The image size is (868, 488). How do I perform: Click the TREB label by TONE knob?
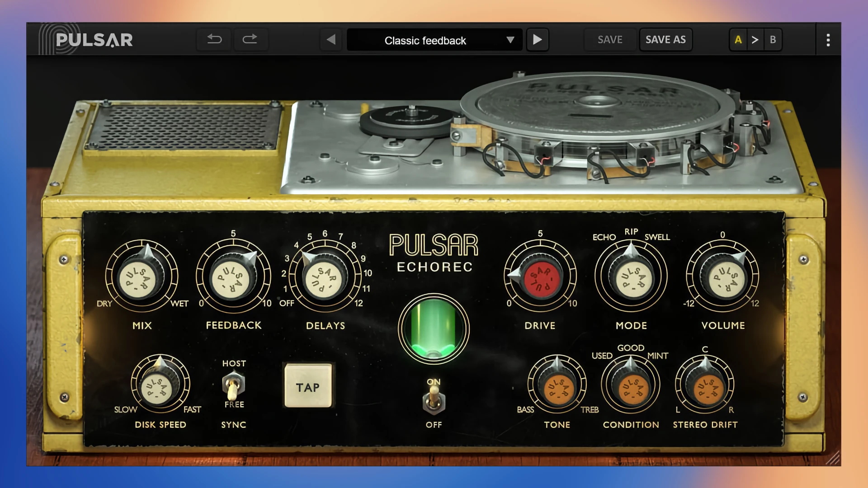[x=590, y=409]
